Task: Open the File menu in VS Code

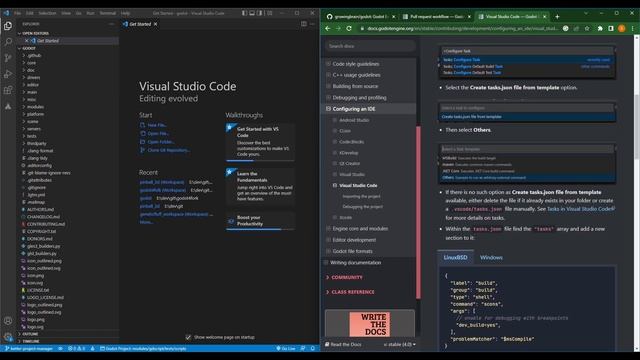Action: coord(18,13)
